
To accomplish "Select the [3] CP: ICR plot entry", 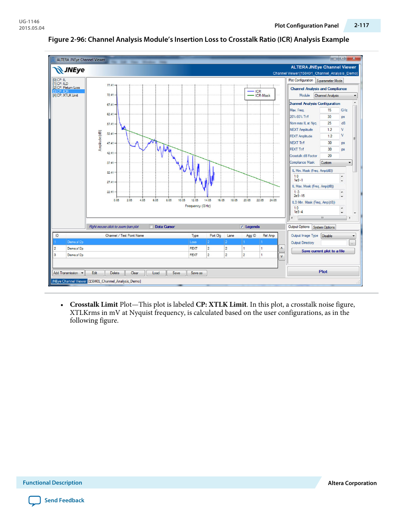I will [x=68, y=91].
